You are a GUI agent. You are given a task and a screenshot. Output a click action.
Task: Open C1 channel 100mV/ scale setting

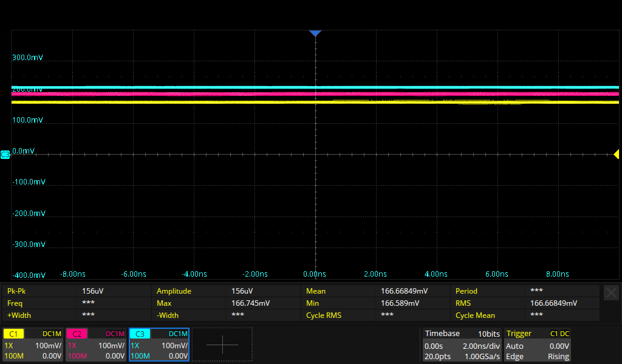click(48, 345)
